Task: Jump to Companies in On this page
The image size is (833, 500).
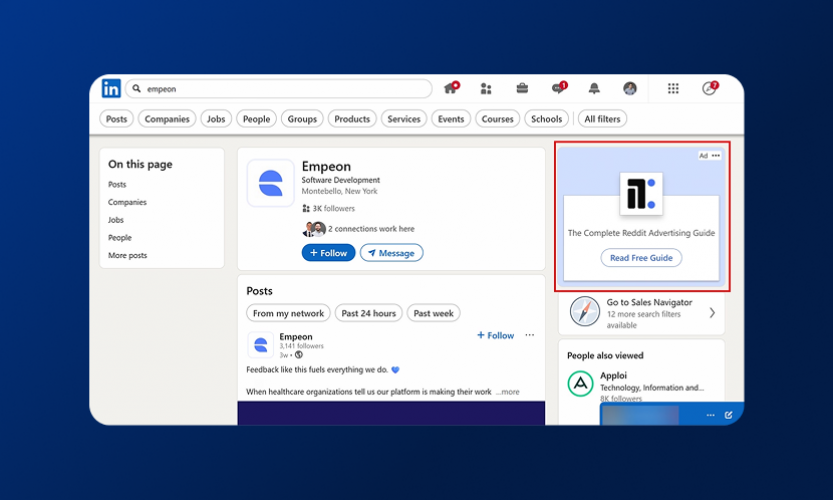Action: [127, 202]
